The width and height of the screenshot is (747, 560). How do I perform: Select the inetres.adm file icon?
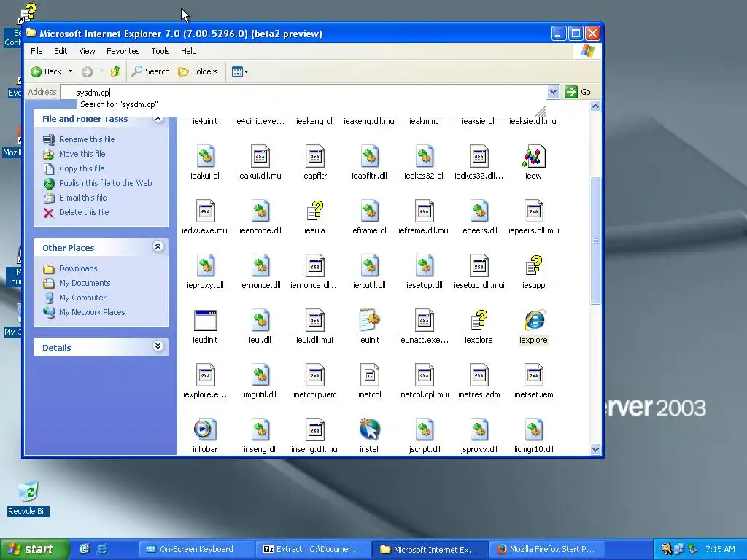[x=479, y=376]
